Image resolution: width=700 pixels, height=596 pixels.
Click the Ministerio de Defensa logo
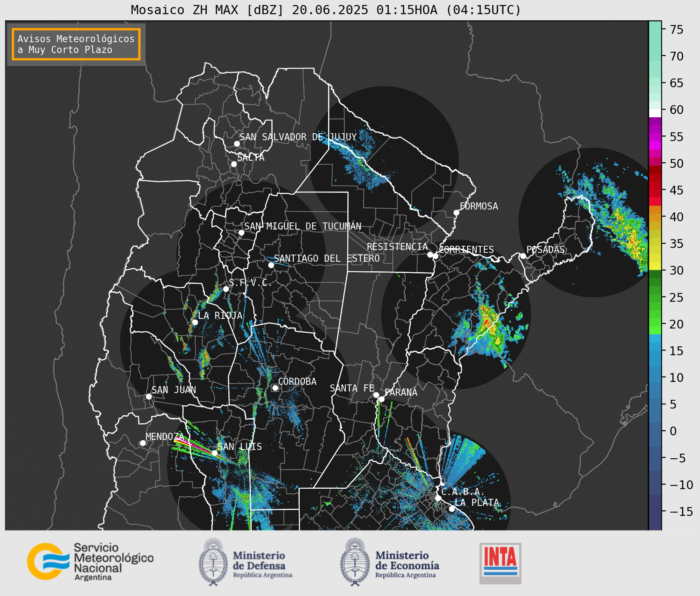(246, 562)
